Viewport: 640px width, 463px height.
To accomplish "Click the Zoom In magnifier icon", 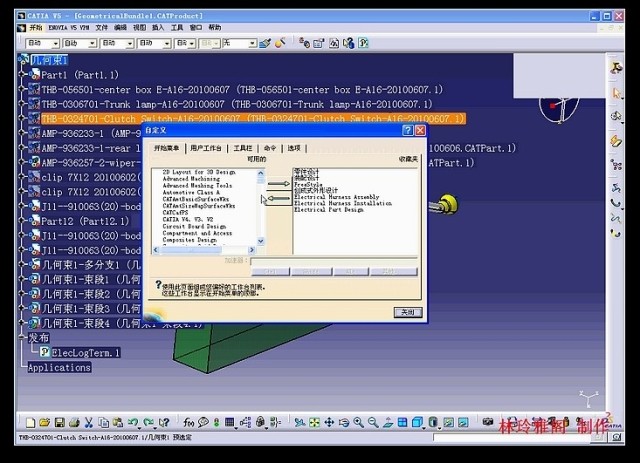I will (x=358, y=423).
